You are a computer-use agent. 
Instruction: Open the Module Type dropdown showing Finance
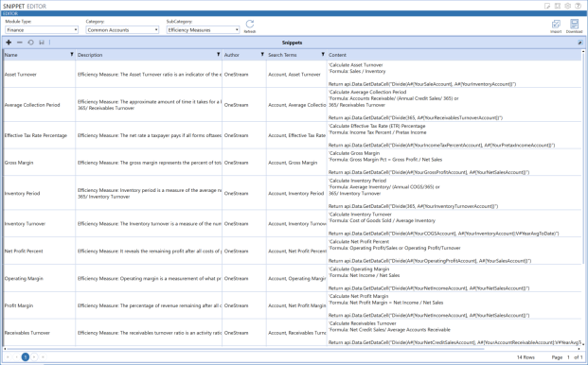point(42,30)
